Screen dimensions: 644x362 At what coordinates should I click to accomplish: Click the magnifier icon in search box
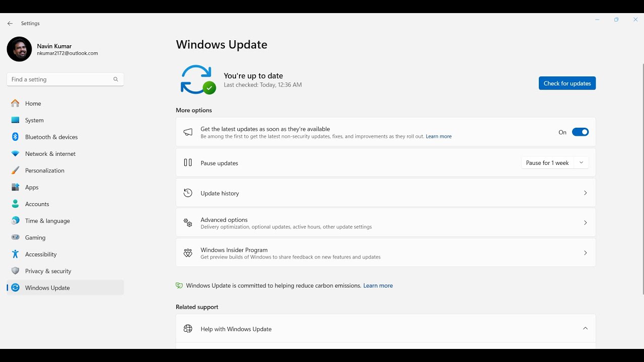click(x=116, y=79)
